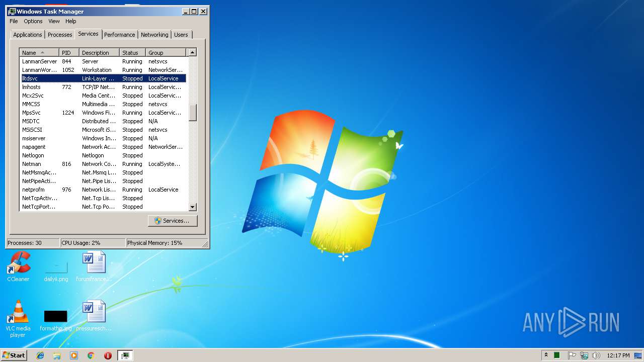644x362 pixels.
Task: Open File menu in Task Manager
Action: pyautogui.click(x=14, y=21)
